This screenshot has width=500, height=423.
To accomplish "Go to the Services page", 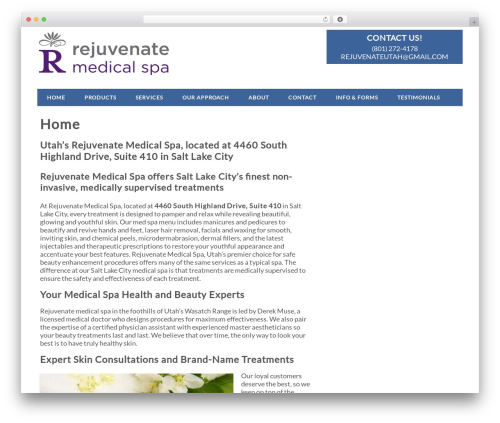I will (149, 97).
